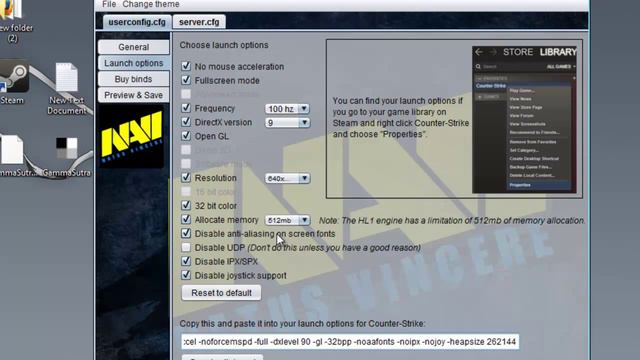This screenshot has height=360, width=640.
Task: Click the NAVI logo image in sidebar
Action: pos(132,136)
